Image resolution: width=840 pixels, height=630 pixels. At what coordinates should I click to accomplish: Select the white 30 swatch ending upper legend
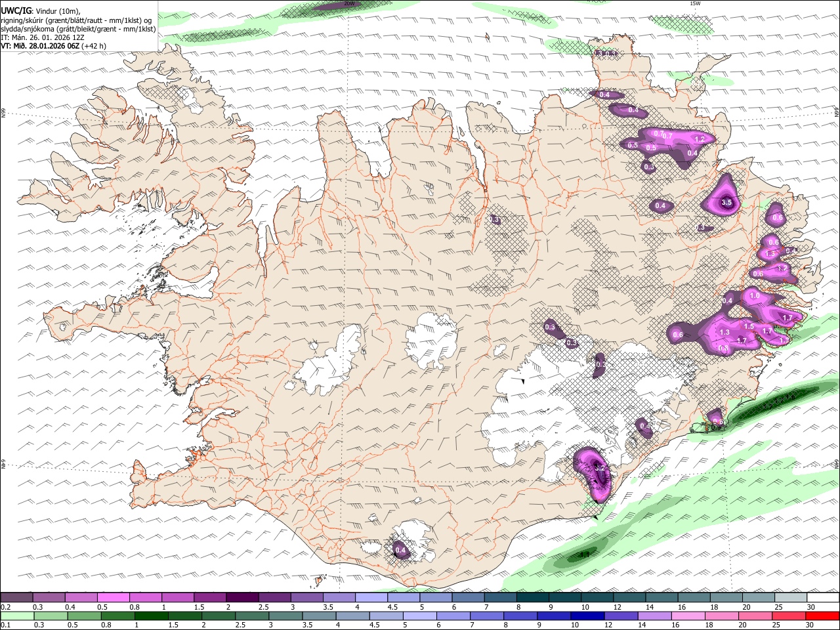(822, 598)
